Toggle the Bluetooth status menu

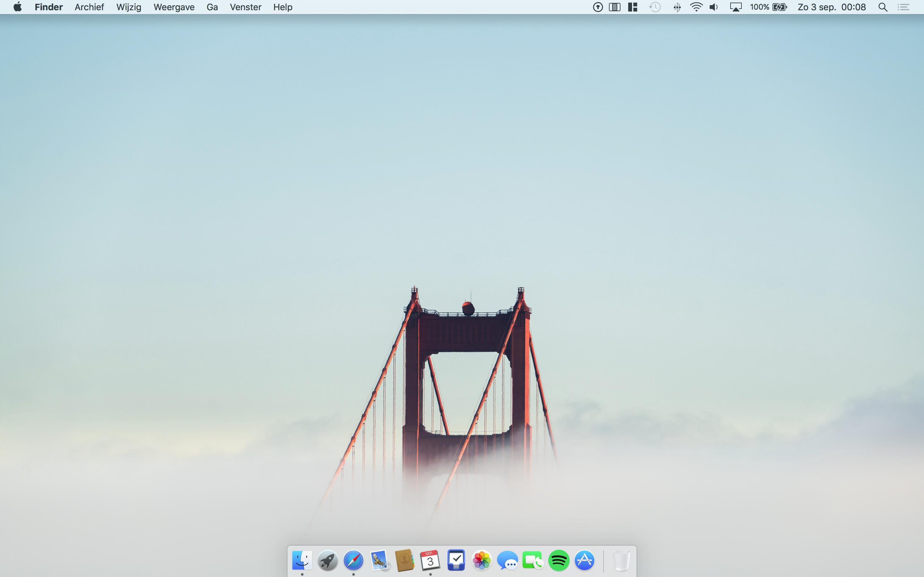(677, 7)
